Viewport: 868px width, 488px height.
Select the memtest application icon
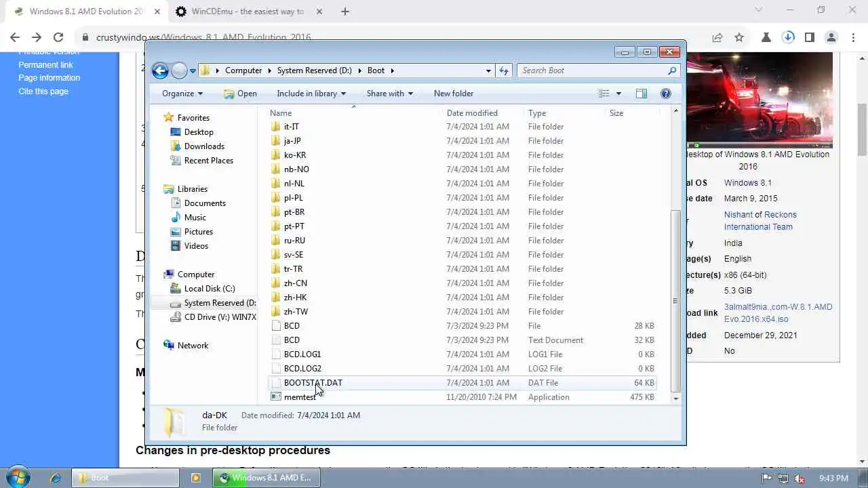click(x=275, y=397)
